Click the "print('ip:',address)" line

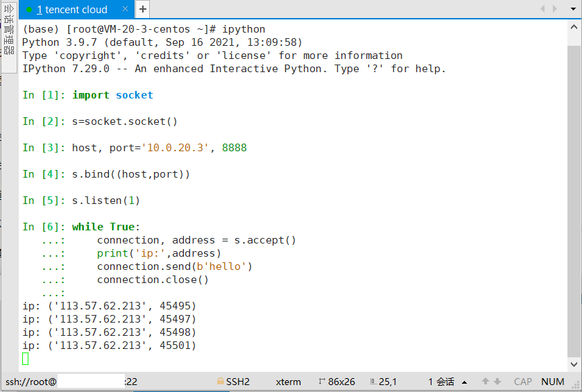point(160,253)
